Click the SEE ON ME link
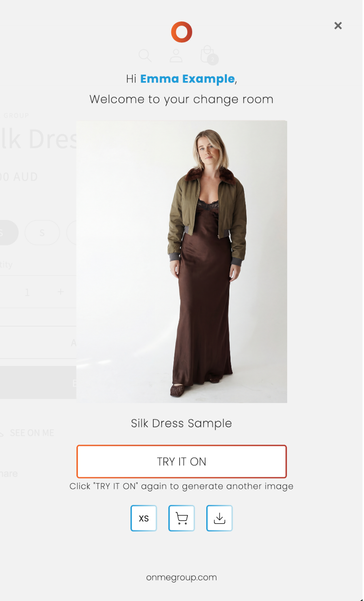This screenshot has width=364, height=601. (32, 433)
